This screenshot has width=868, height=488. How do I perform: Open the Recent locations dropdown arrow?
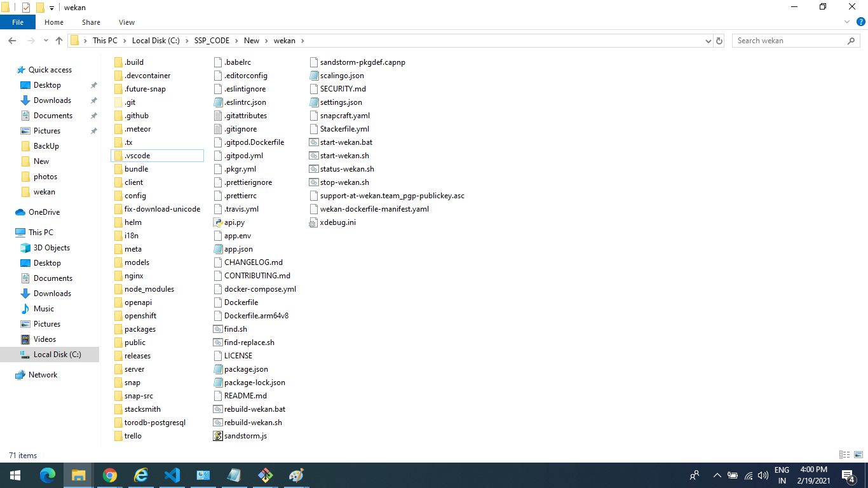pos(45,41)
